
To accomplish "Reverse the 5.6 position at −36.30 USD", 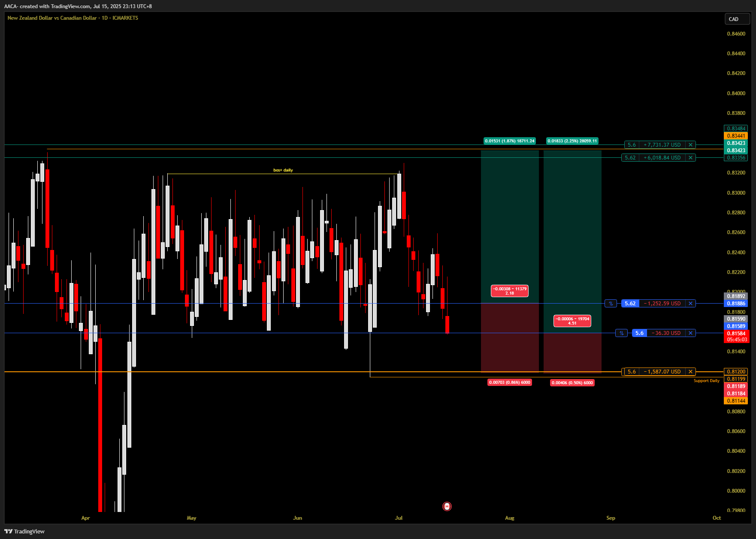I will coord(621,333).
